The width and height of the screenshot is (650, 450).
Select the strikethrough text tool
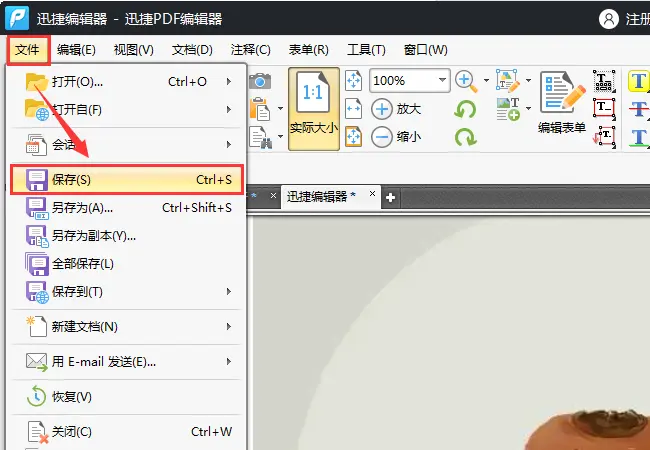[639, 109]
